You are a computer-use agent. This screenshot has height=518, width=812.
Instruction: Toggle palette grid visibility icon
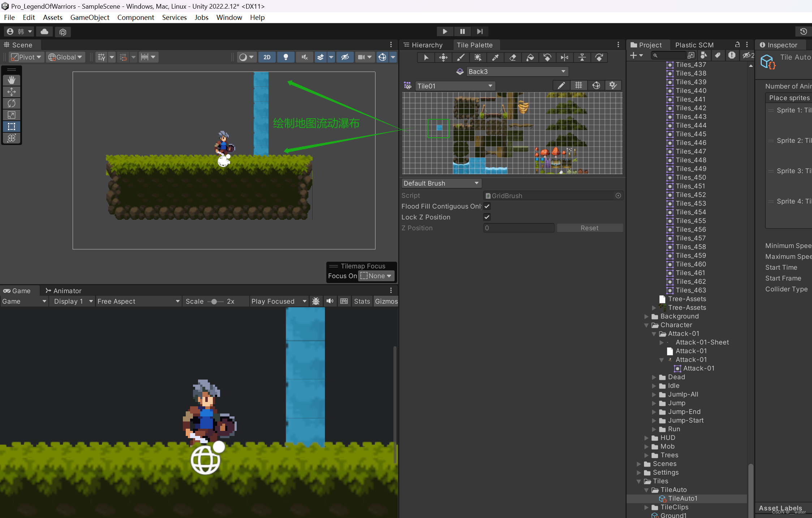tap(579, 85)
